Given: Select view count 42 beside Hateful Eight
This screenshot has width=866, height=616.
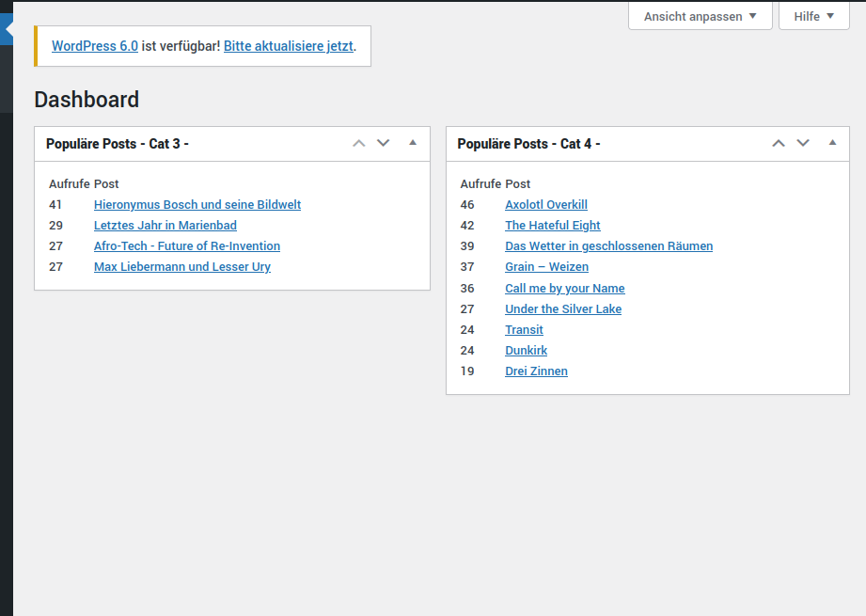Looking at the screenshot, I should [x=467, y=226].
